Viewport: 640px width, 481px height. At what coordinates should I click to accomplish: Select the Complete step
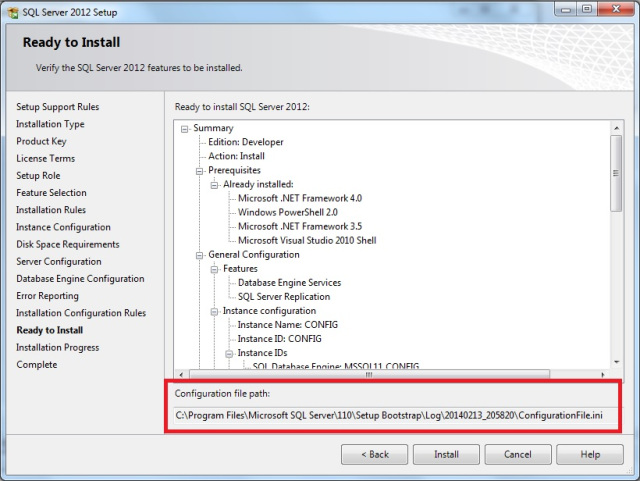[x=37, y=365]
